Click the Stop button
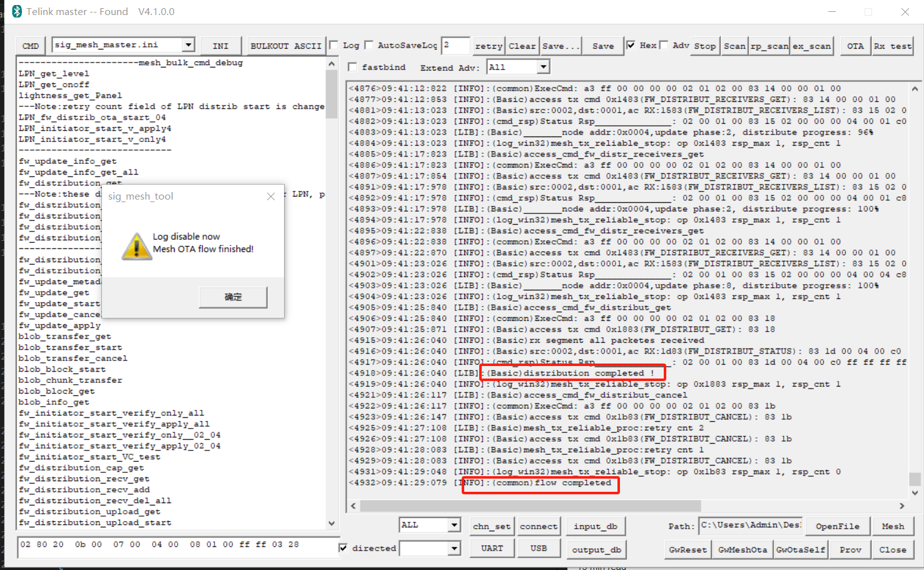924x570 pixels. click(x=705, y=46)
